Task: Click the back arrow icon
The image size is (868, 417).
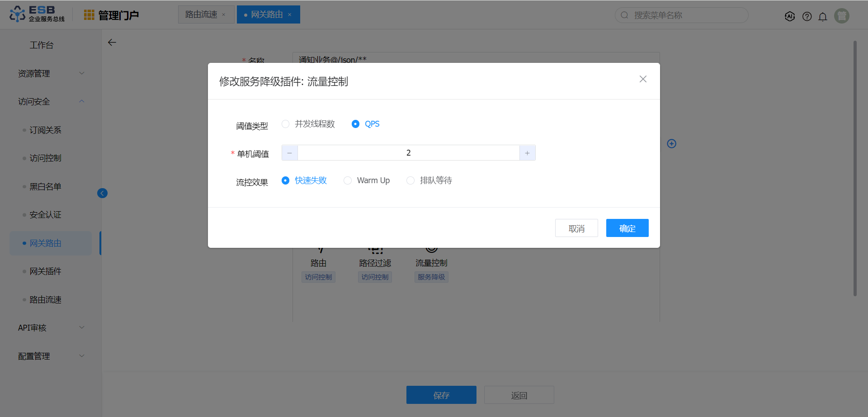Action: pyautogui.click(x=112, y=43)
